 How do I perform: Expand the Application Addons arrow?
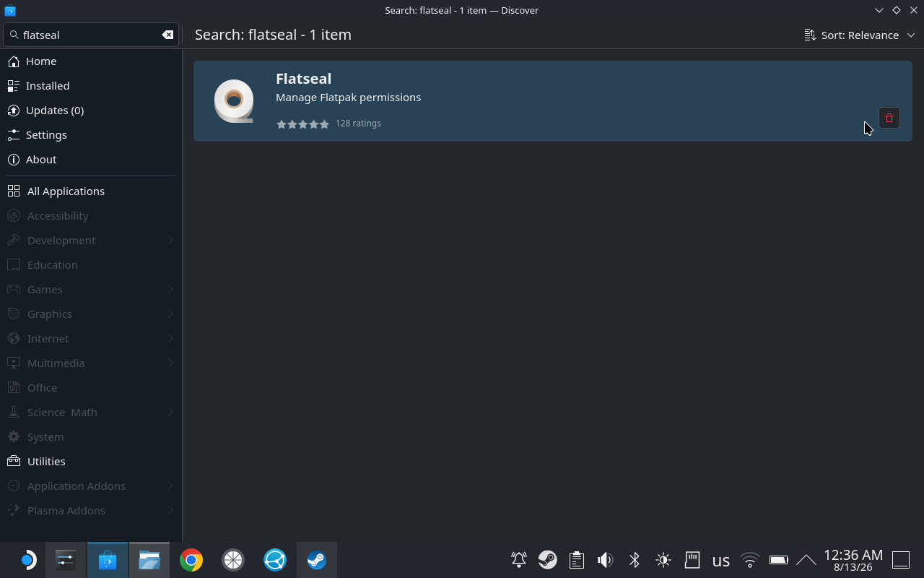170,486
